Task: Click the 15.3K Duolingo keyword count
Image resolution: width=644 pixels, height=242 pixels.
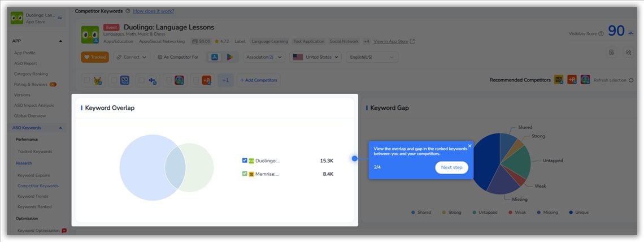Action: [x=327, y=161]
